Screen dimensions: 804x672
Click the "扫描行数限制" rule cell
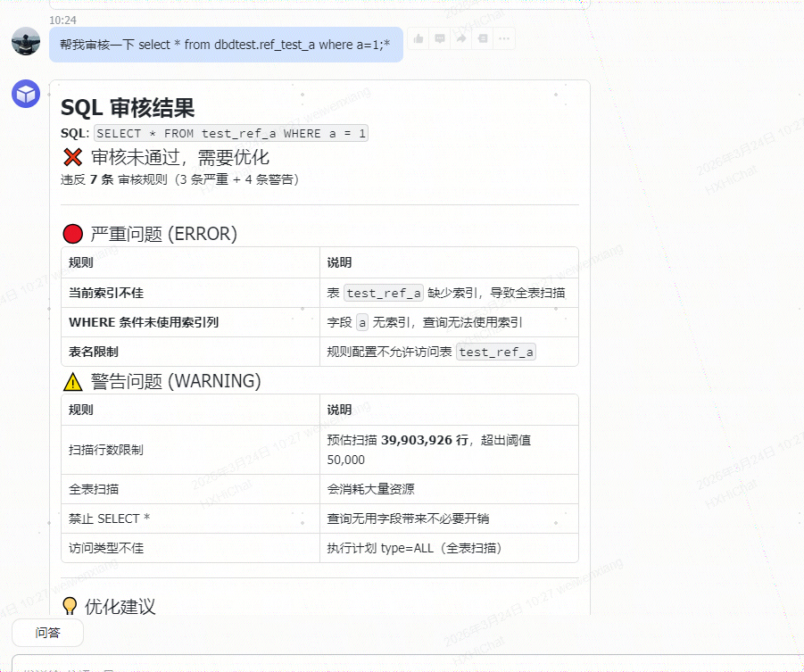click(x=190, y=450)
